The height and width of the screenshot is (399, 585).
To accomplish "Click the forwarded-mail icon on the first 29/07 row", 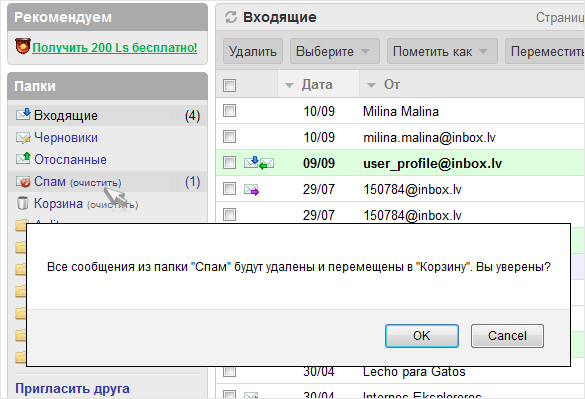I will (251, 190).
